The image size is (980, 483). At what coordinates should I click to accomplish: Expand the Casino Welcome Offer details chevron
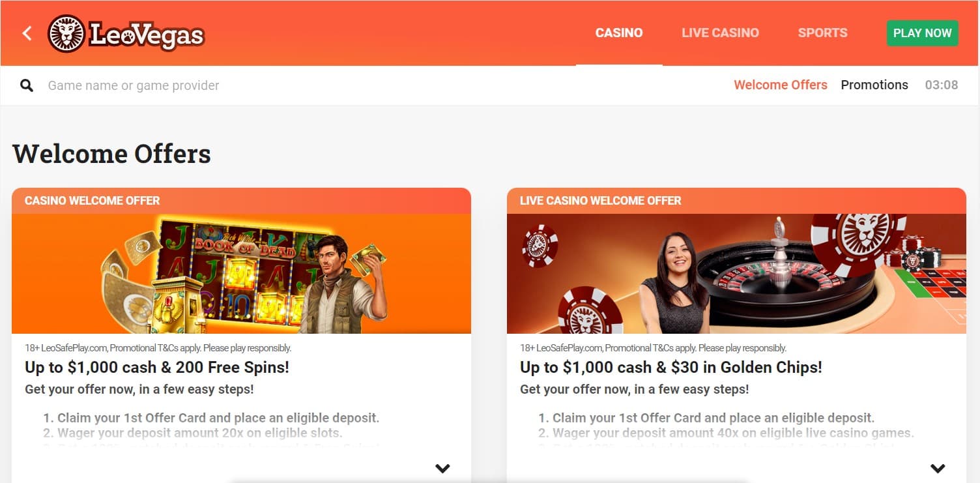click(x=442, y=468)
